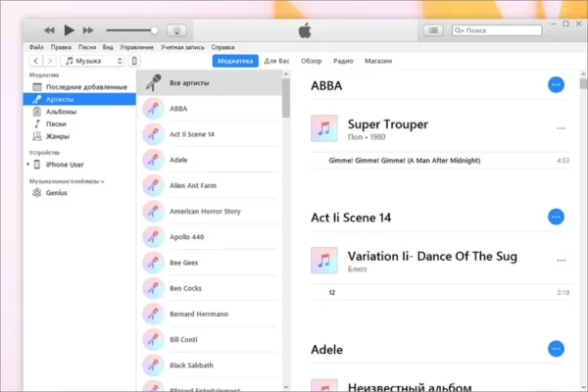Switch to the Обзор tab
The width and height of the screenshot is (588, 392).
312,61
